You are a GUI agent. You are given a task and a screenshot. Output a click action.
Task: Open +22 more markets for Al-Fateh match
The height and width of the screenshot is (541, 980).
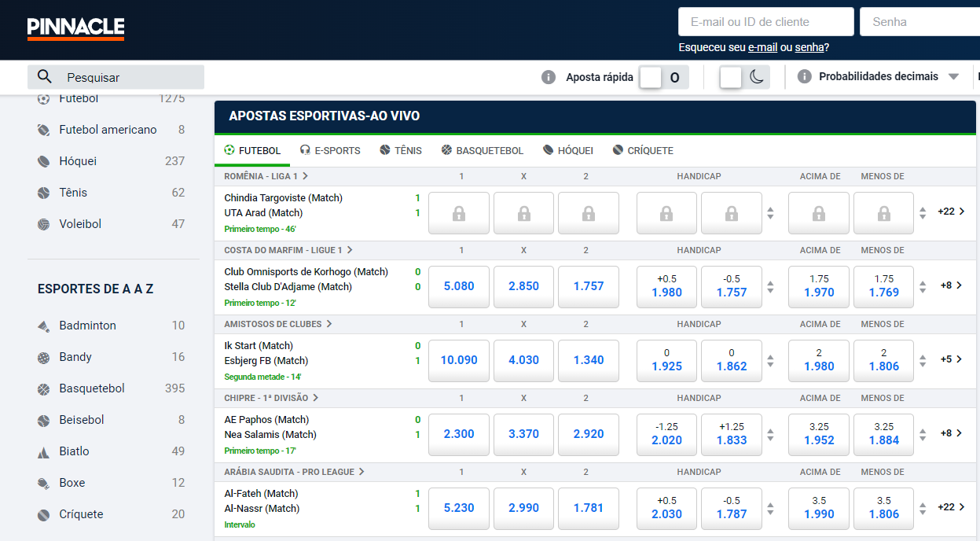tap(951, 507)
